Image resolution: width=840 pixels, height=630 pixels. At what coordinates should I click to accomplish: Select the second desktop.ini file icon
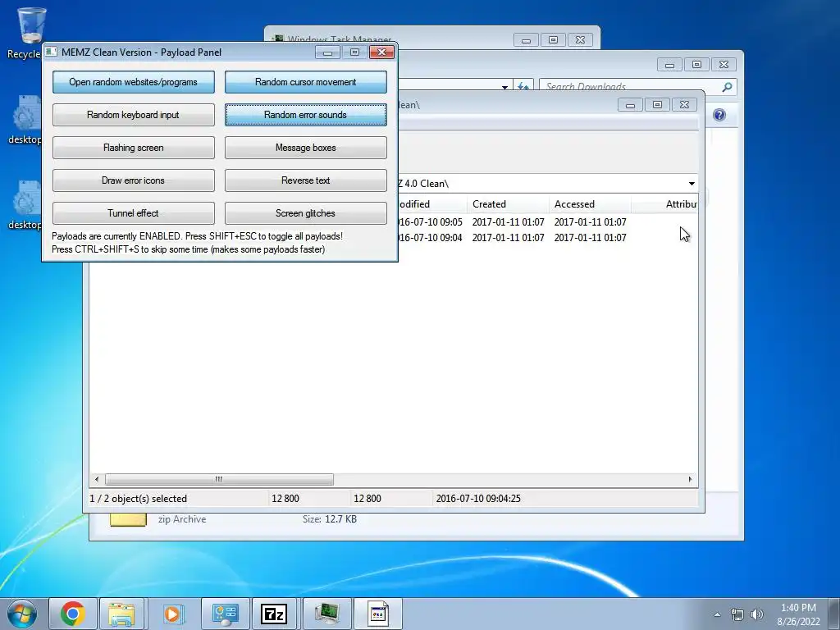coord(25,205)
